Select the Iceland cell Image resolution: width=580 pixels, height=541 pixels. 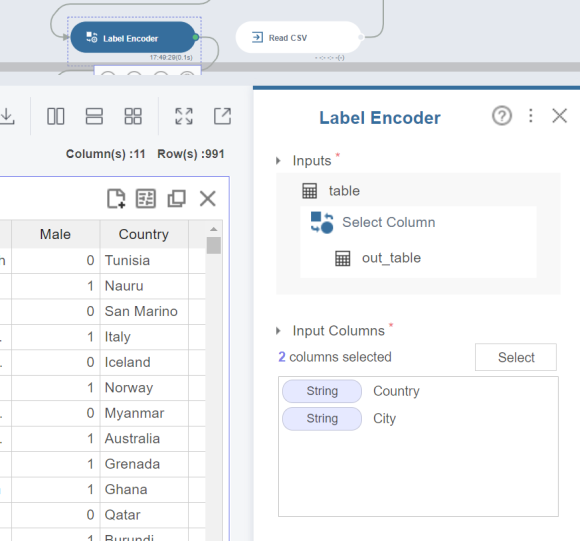(x=144, y=362)
